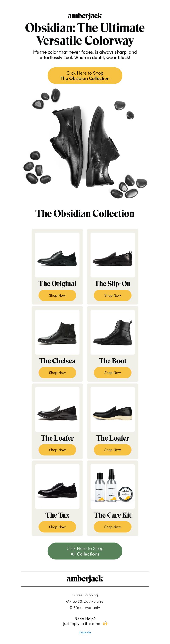The width and height of the screenshot is (170, 644).
Task: Click Shop Now under The Tux
Action: (x=57, y=527)
